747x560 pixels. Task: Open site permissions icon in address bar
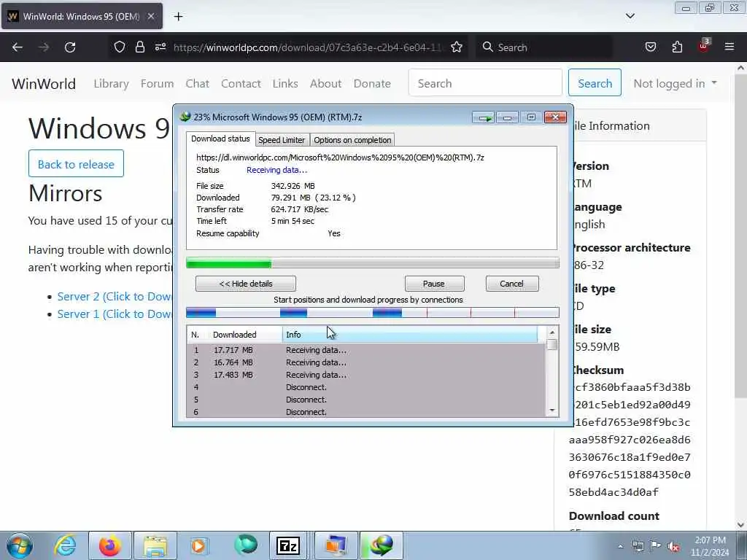[x=160, y=47]
